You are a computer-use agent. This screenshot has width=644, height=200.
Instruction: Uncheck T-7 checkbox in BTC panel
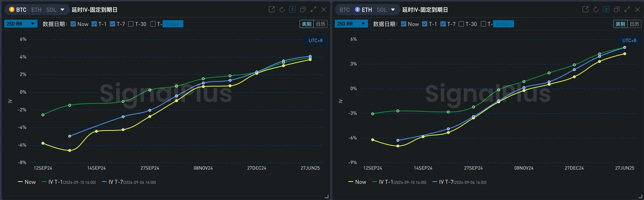[x=112, y=24]
